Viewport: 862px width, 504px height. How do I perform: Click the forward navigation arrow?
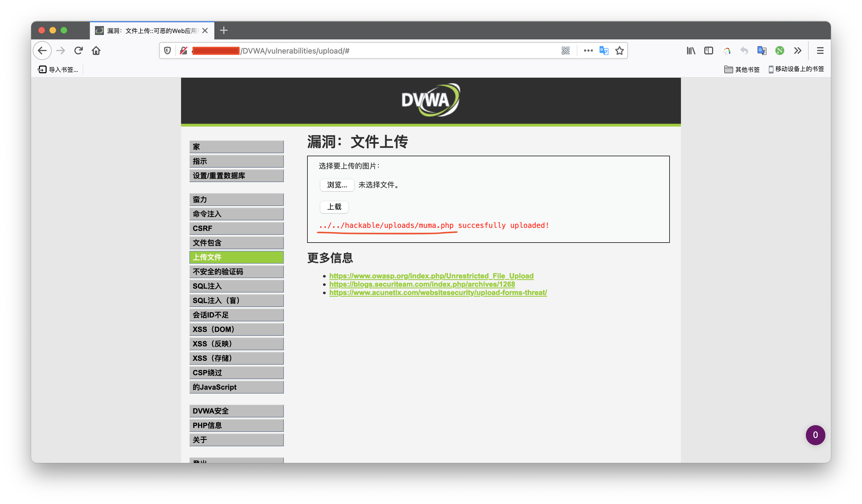61,51
